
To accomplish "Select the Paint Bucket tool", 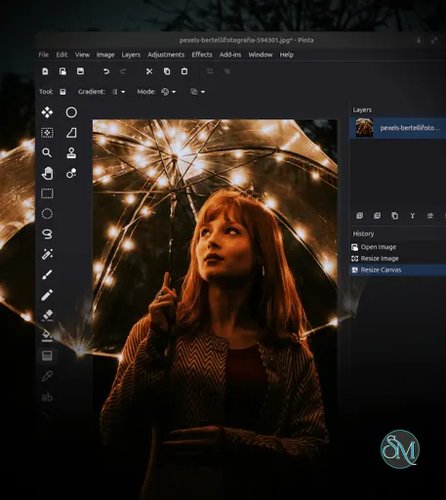I will 47,336.
